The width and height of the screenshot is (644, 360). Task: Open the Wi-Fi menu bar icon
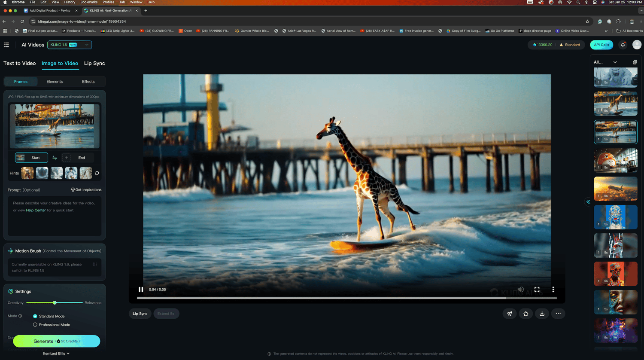pos(569,2)
